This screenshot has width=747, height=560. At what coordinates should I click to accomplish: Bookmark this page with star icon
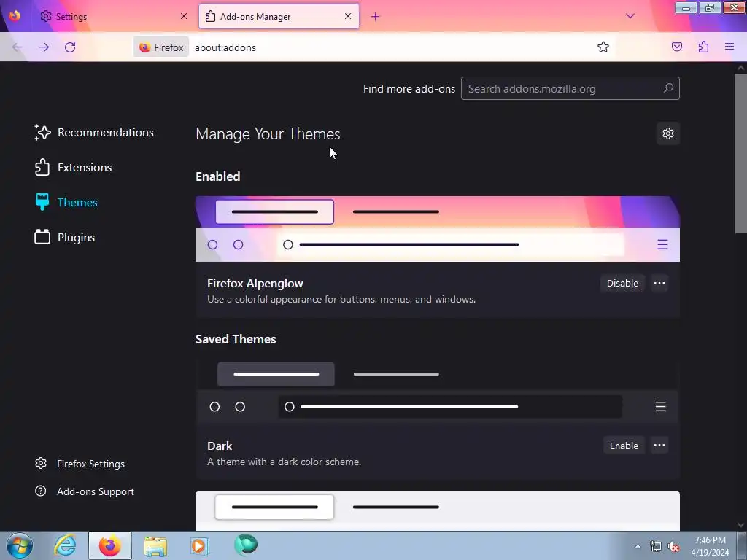coord(603,47)
